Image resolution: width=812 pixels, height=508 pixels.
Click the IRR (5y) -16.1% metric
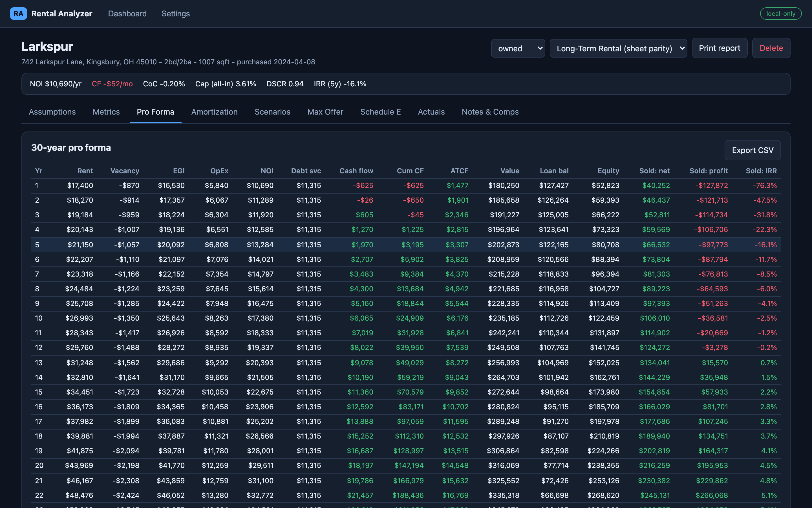click(340, 84)
